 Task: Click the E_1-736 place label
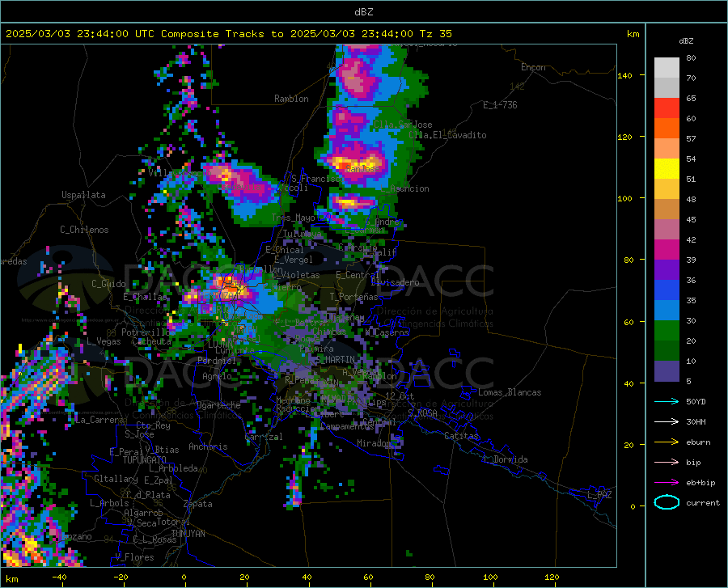point(500,105)
